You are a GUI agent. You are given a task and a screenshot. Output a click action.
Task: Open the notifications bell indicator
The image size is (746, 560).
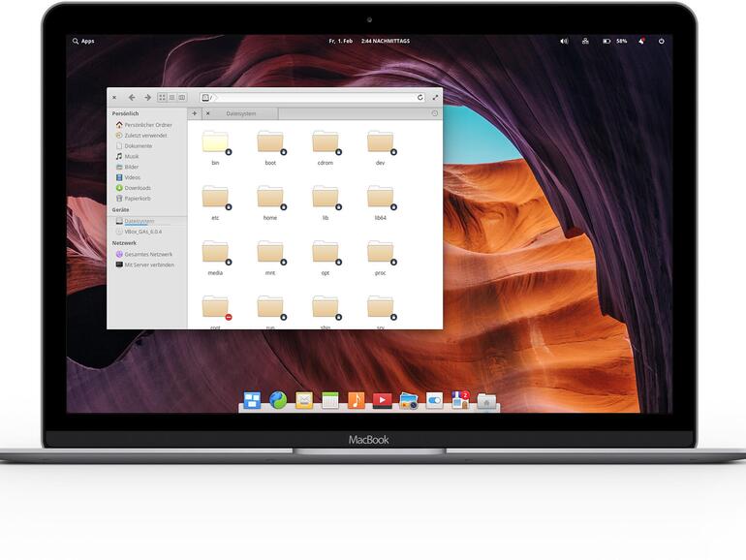(x=641, y=42)
